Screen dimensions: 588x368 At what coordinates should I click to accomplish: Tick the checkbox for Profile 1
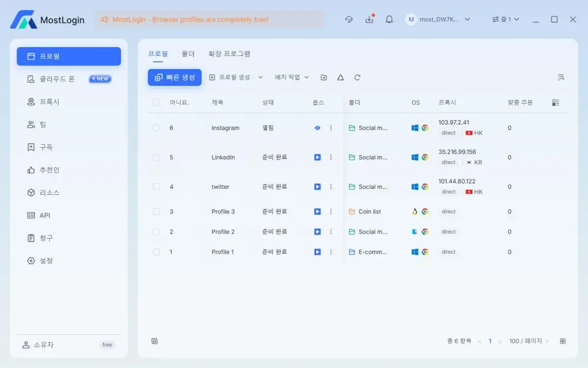click(x=156, y=252)
